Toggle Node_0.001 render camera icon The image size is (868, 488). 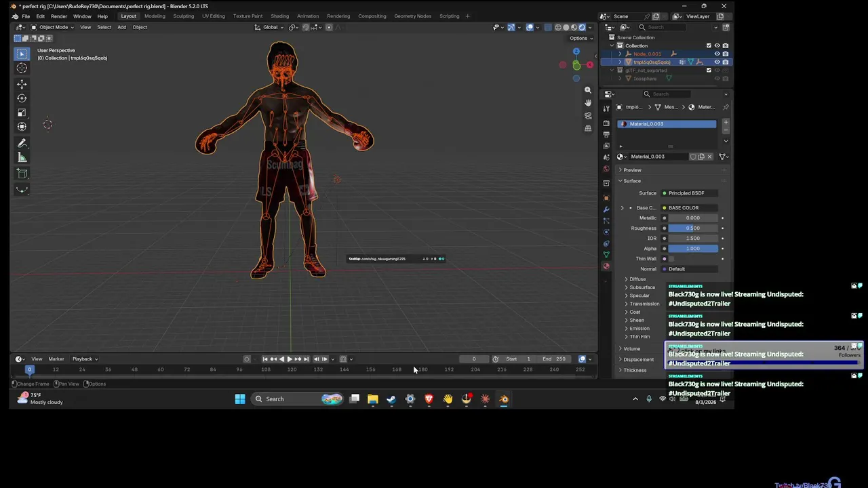[725, 54]
